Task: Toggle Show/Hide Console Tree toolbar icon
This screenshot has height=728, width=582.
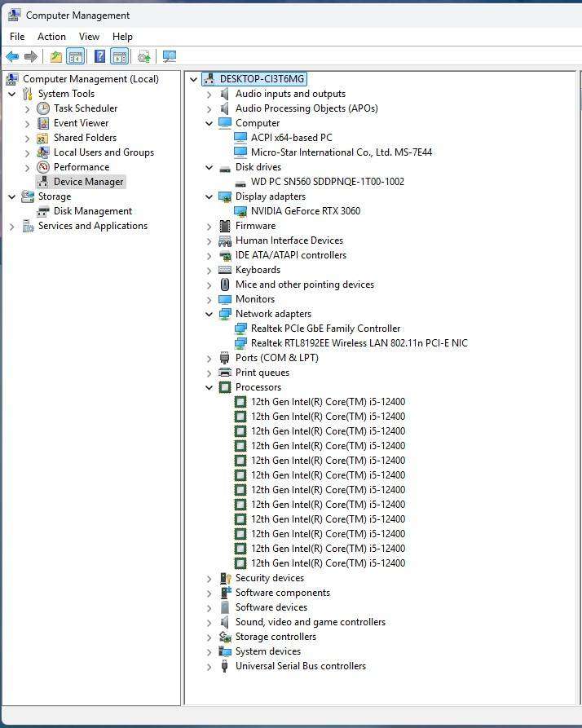Action: click(75, 56)
